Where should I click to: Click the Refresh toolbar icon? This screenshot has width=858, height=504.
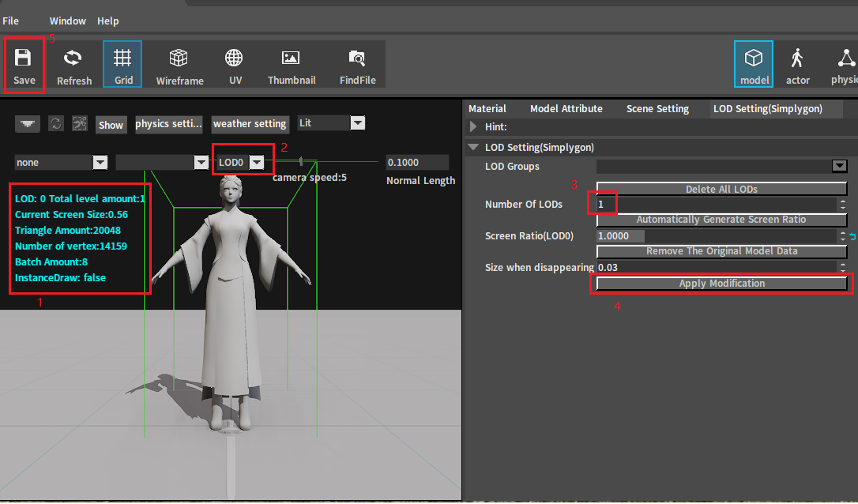point(73,65)
